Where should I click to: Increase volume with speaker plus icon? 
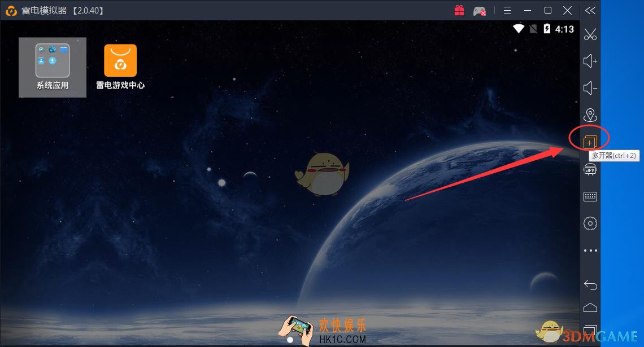tap(590, 61)
